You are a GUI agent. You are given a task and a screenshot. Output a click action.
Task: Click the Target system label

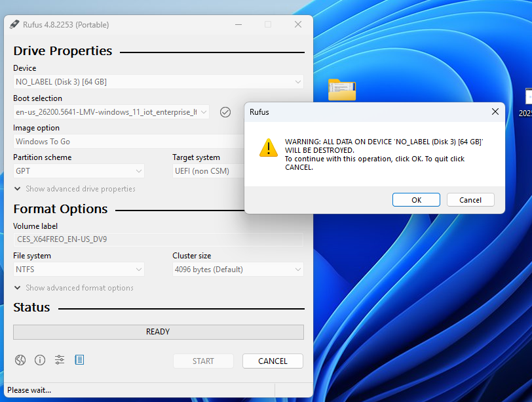point(196,157)
